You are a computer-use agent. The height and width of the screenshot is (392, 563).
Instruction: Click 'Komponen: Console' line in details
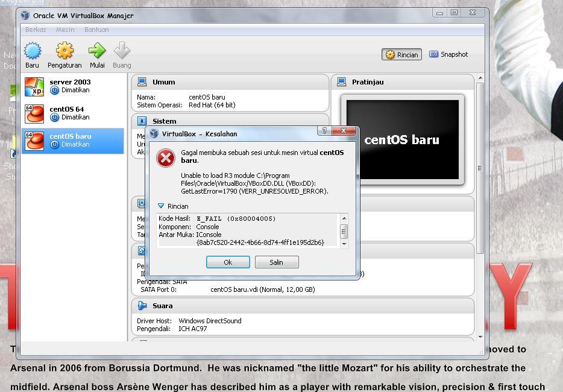[x=189, y=227]
